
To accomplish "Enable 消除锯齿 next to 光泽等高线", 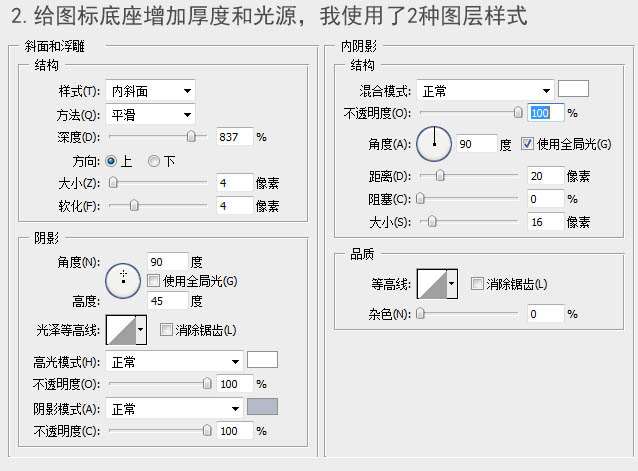I will [166, 329].
